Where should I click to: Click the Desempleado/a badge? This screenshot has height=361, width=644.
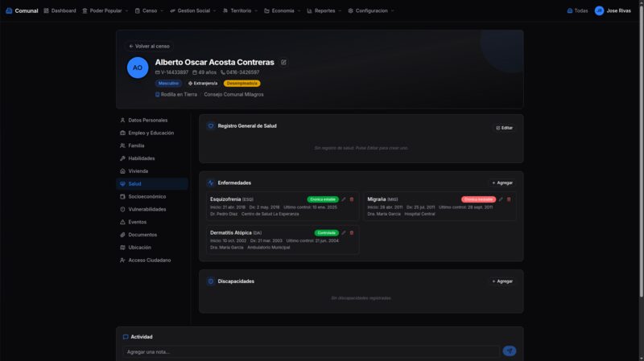[x=242, y=84]
